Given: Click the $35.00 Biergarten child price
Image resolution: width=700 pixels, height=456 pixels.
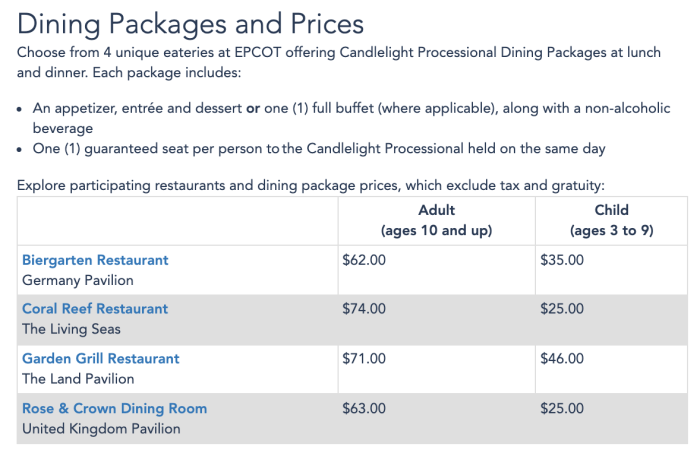Looking at the screenshot, I should click(562, 260).
